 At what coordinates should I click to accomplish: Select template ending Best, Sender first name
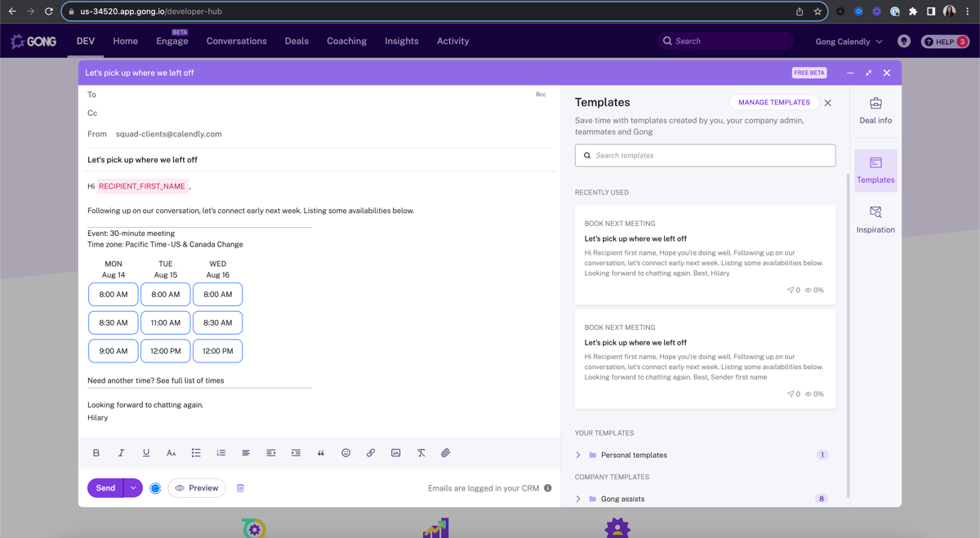coord(706,359)
